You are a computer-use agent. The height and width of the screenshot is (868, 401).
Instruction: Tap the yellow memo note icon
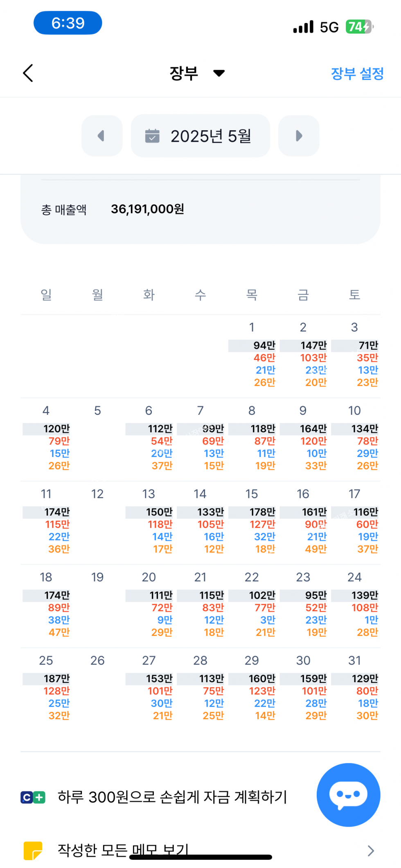(33, 850)
